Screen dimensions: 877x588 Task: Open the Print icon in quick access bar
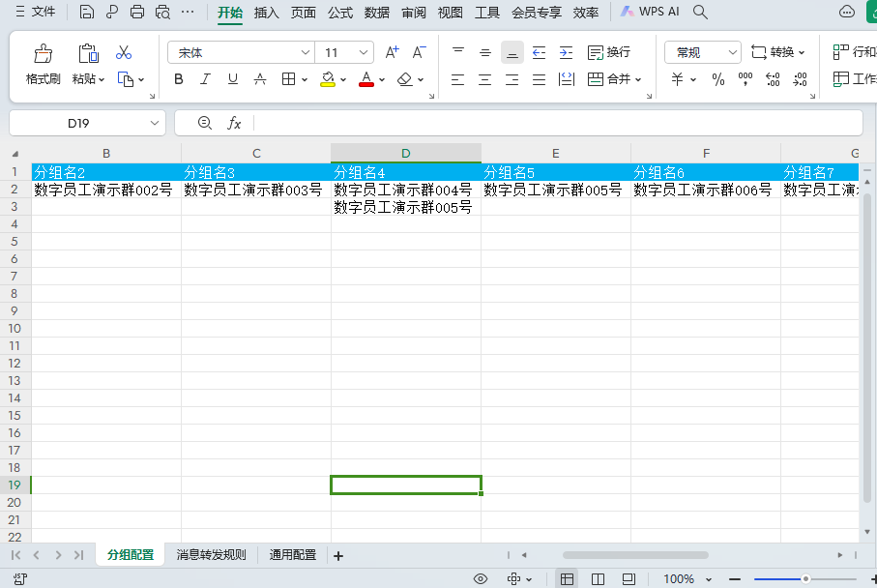click(x=137, y=13)
